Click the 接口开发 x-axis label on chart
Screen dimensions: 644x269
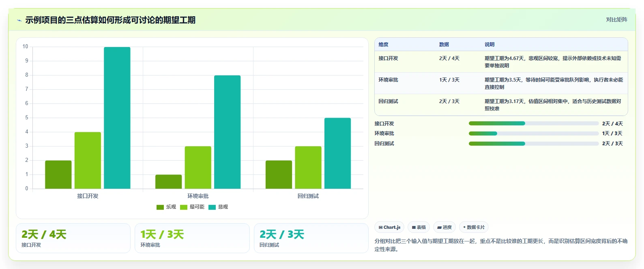[x=88, y=196]
